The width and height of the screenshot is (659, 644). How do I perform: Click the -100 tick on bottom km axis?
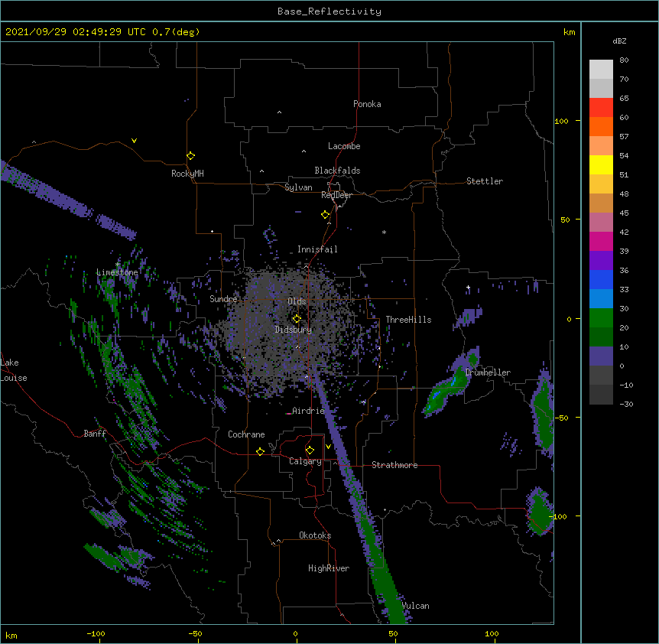[x=96, y=633]
